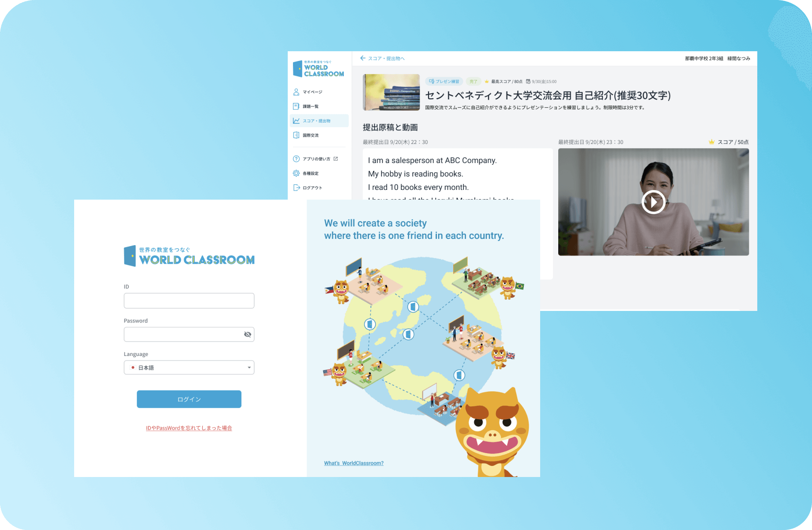Click the logout arrow icon
The height and width of the screenshot is (530, 812).
coord(296,188)
